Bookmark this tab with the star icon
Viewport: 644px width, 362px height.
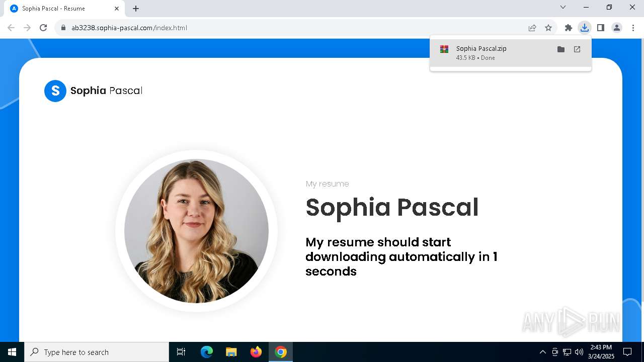pyautogui.click(x=548, y=28)
